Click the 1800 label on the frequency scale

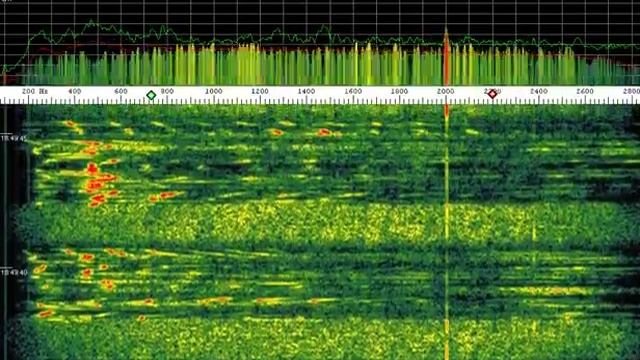[399, 91]
